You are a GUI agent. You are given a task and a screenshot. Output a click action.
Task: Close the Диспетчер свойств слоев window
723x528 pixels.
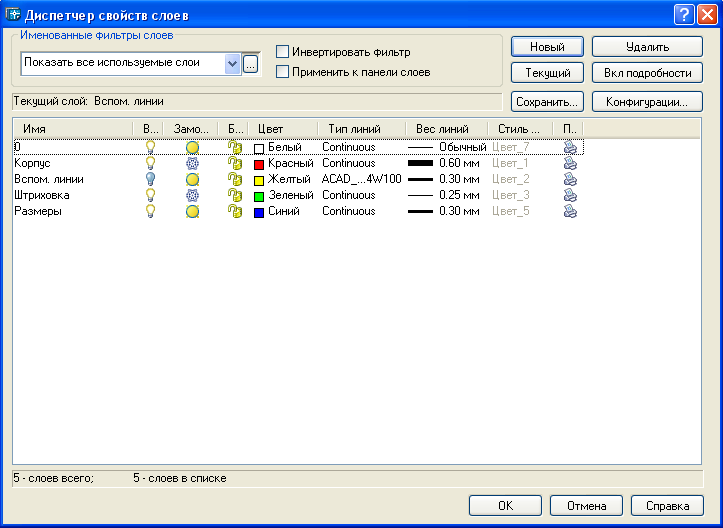[x=706, y=15]
